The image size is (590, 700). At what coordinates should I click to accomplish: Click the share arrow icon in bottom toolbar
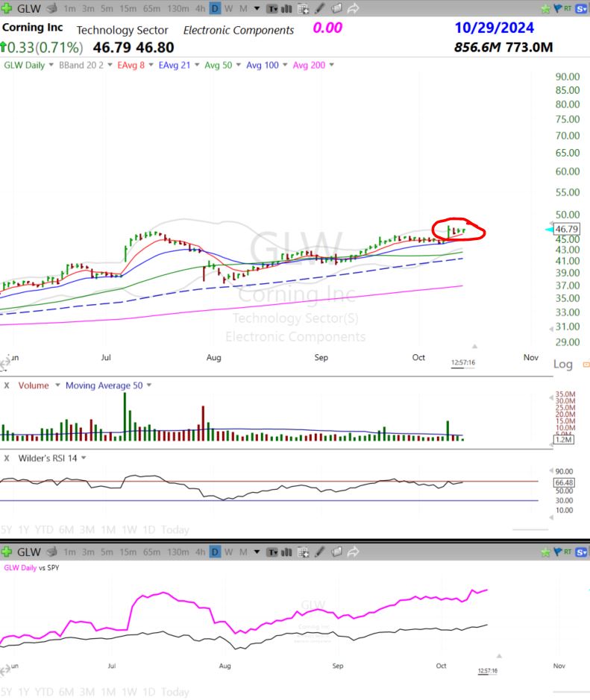tap(354, 552)
